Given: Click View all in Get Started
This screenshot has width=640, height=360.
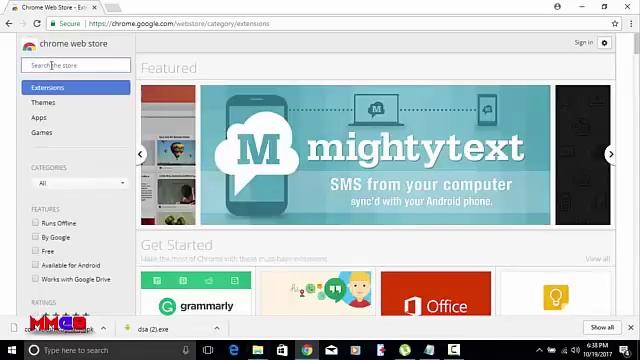Looking at the screenshot, I should (x=598, y=259).
